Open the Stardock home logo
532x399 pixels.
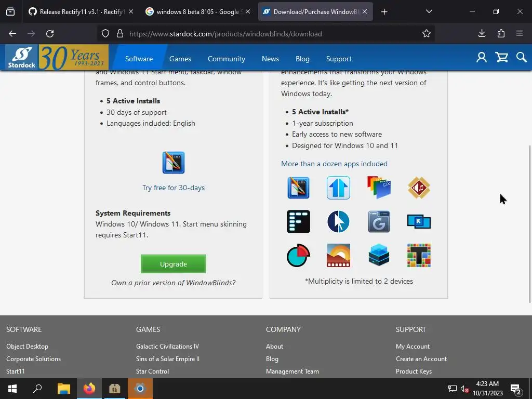22,57
